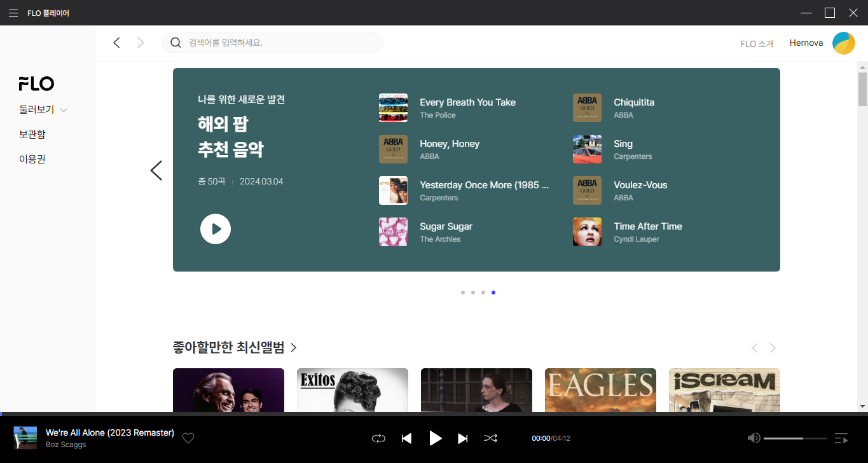Click the search input field
This screenshot has height=463, width=868.
coord(273,43)
